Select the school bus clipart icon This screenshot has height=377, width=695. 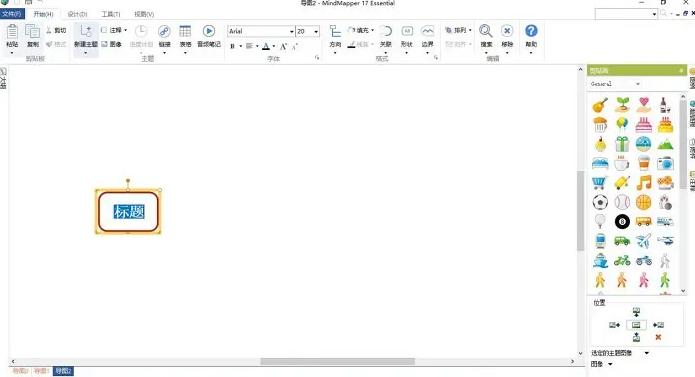point(644,221)
